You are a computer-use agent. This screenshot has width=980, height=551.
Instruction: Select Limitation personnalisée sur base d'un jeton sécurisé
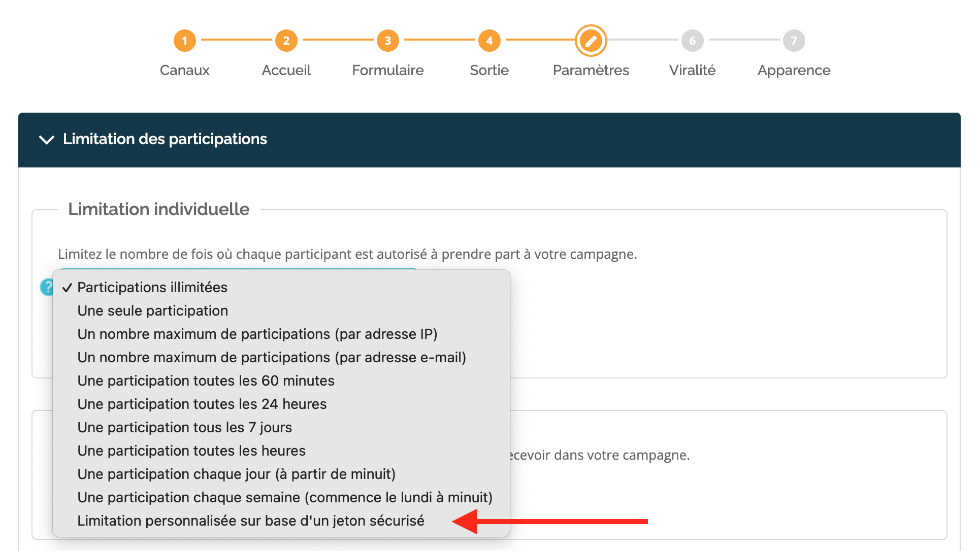click(x=281, y=521)
